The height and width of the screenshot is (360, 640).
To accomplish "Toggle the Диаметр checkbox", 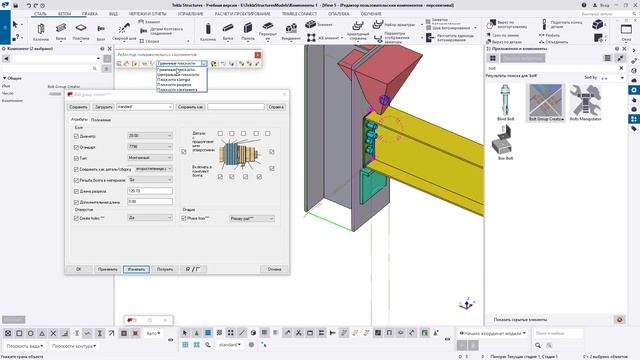I will [76, 136].
